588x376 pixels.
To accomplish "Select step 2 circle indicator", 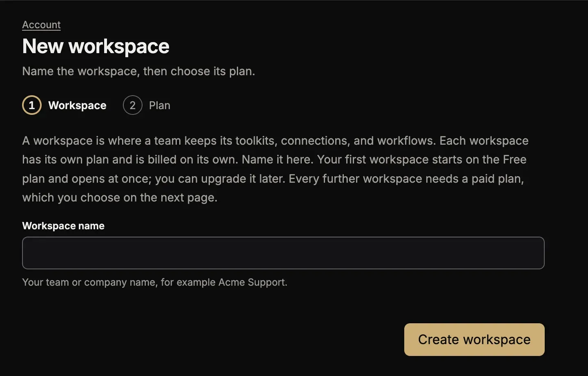I will coord(133,105).
